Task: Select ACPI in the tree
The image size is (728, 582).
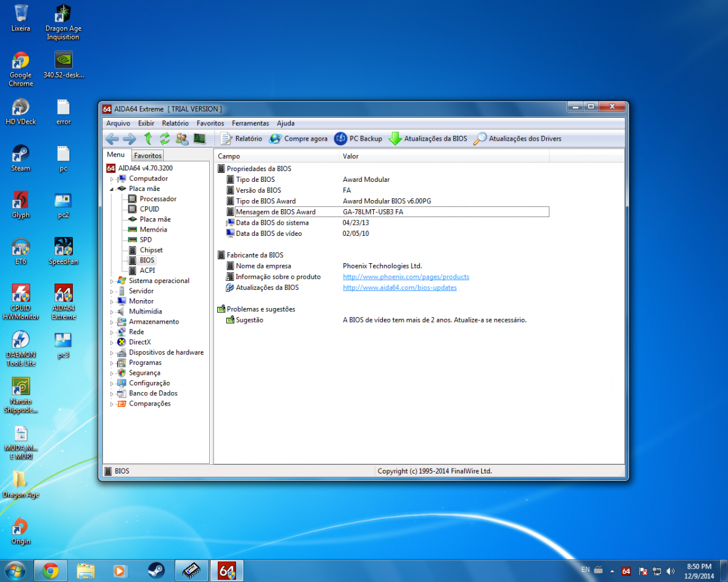Action: pos(147,270)
